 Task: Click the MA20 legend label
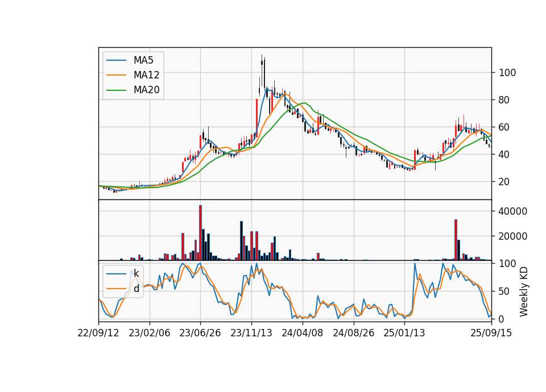coord(146,90)
